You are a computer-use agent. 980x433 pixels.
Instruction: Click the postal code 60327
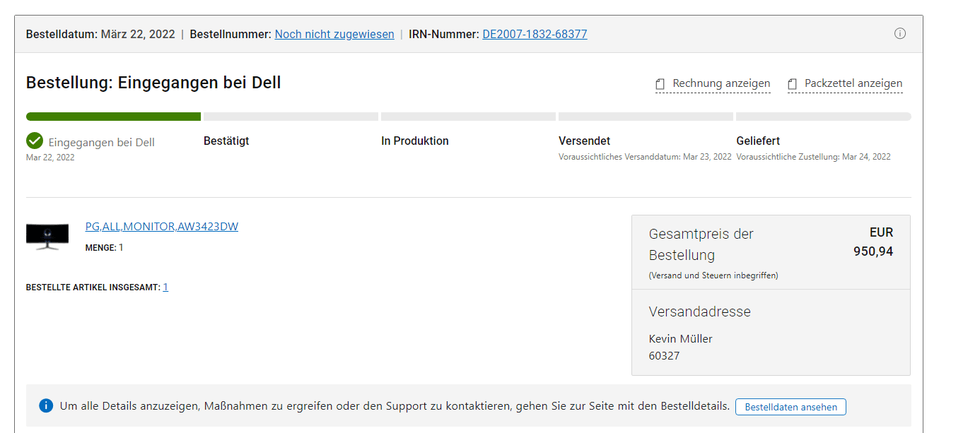(665, 356)
